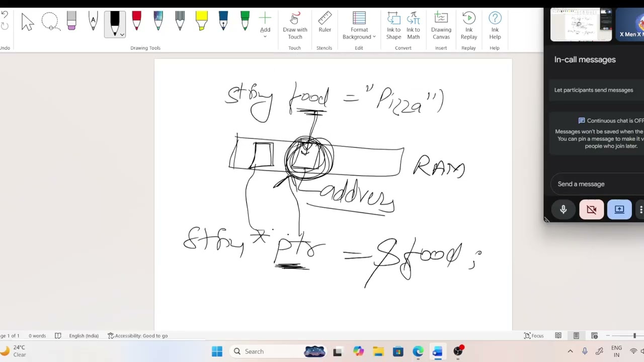
Task: Click the Redo arrow
Action: click(x=4, y=26)
